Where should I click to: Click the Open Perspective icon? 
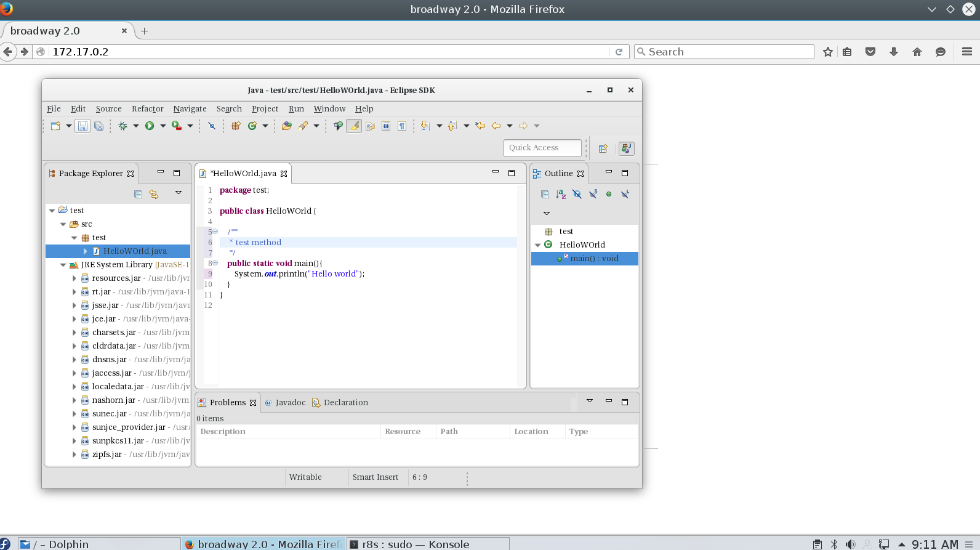point(603,148)
